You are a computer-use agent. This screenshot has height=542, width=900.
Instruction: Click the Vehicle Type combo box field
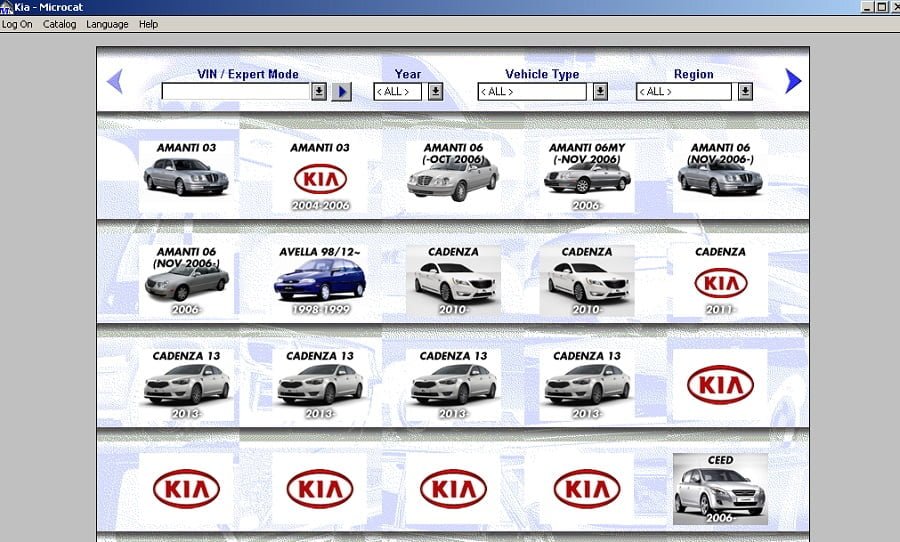(x=532, y=91)
